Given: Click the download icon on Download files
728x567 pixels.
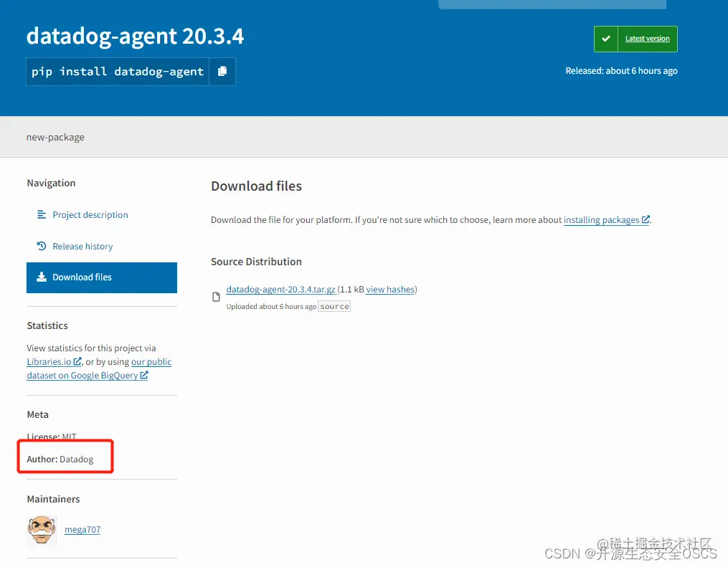Looking at the screenshot, I should click(43, 277).
